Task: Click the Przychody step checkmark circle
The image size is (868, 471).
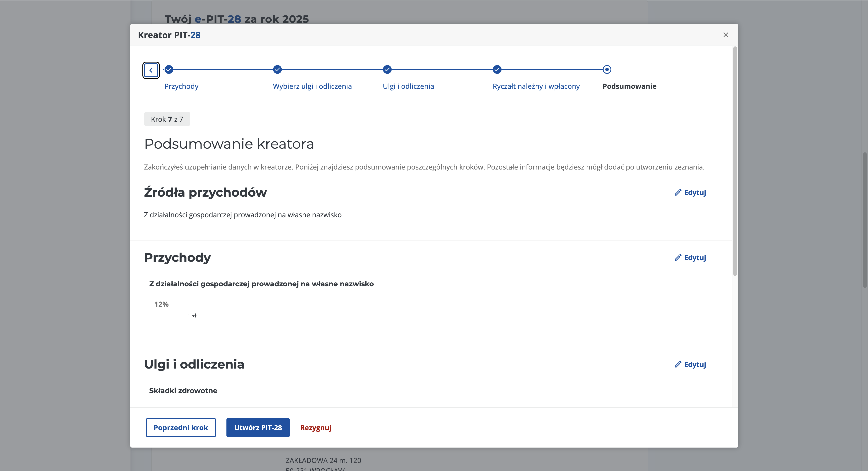Action: pos(169,69)
